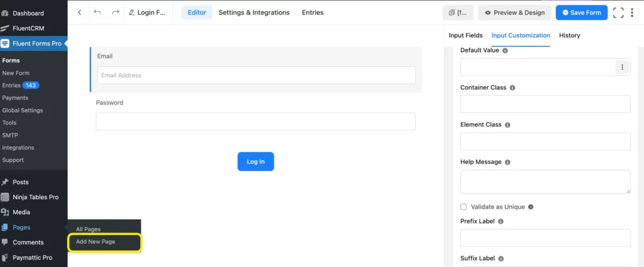644x267 pixels.
Task: Click the Prefix Label input field
Action: click(x=545, y=238)
